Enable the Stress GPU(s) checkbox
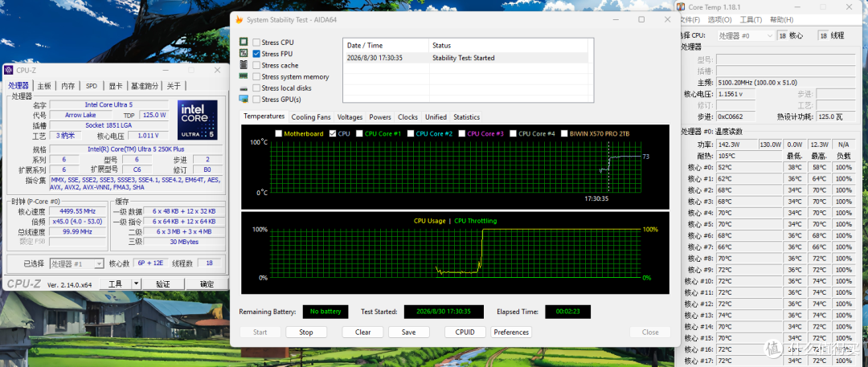 [x=256, y=100]
